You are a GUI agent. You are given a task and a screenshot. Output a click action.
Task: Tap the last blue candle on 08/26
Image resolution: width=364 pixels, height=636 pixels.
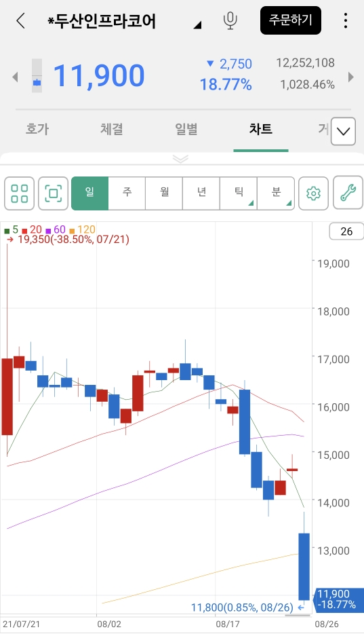coord(304,566)
